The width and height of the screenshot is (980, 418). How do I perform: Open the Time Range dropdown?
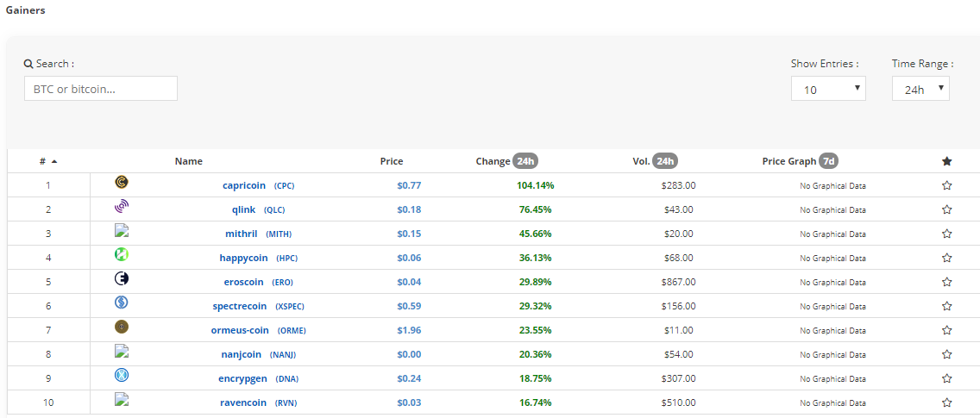pos(920,89)
